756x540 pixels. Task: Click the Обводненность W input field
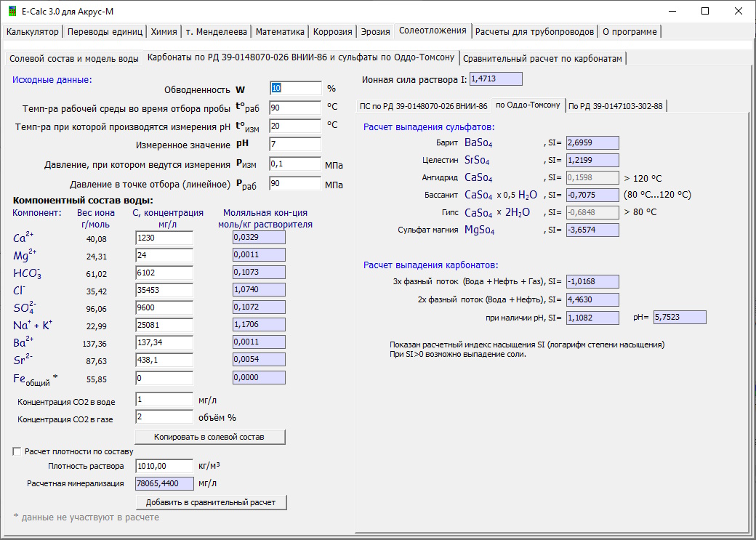point(294,88)
